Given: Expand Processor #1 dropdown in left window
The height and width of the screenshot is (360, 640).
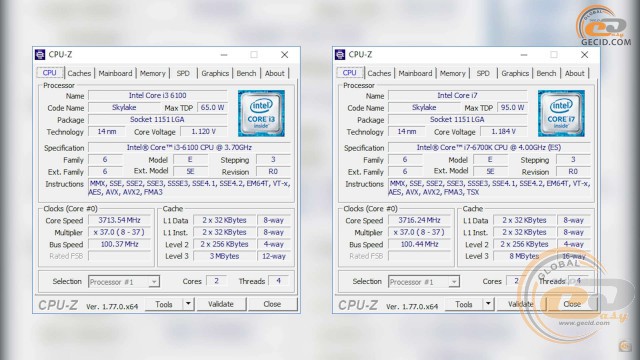Looking at the screenshot, I should (154, 282).
